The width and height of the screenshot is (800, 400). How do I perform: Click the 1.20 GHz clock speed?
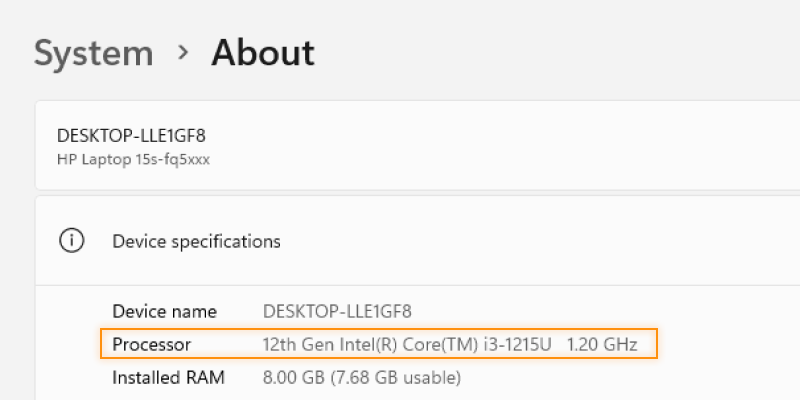pyautogui.click(x=602, y=345)
